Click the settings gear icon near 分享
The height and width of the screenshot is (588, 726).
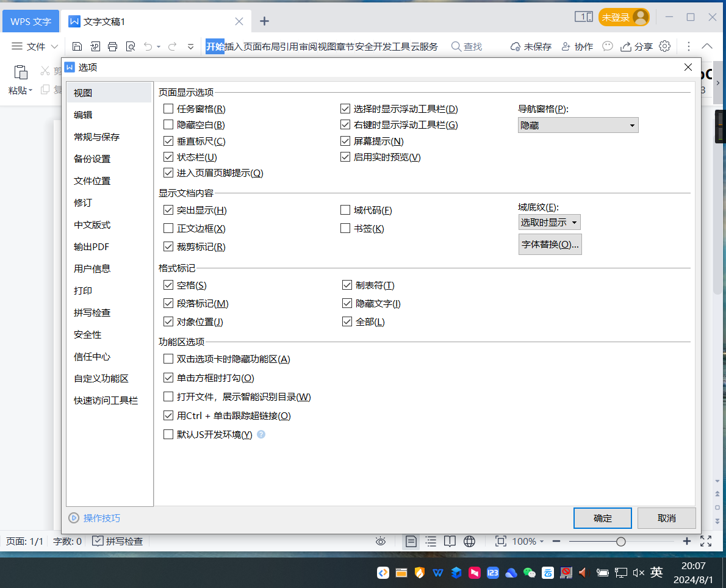(x=665, y=46)
